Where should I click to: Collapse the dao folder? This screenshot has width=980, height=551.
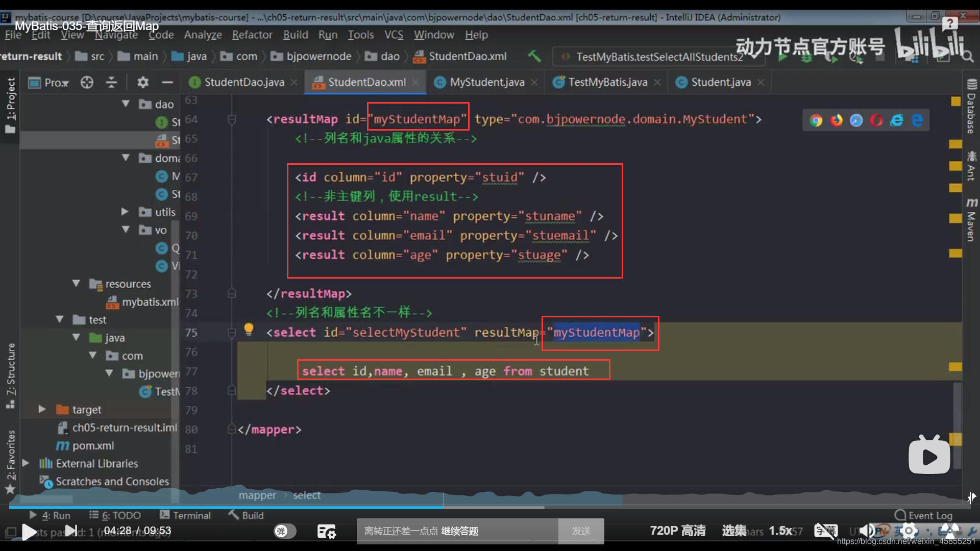pyautogui.click(x=126, y=104)
